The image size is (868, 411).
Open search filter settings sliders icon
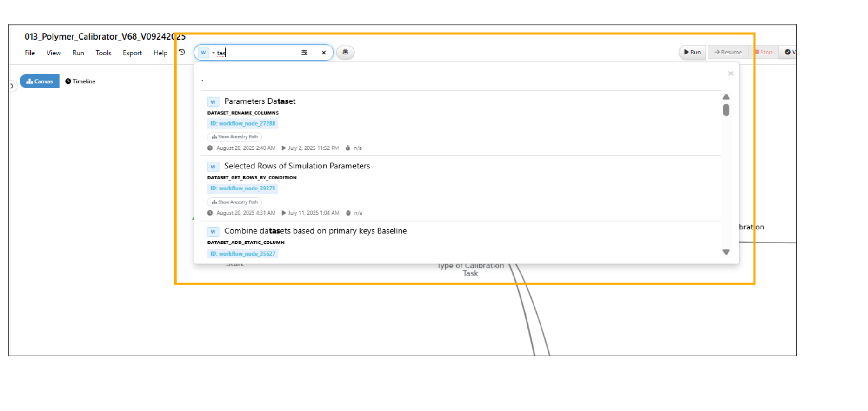pos(304,53)
